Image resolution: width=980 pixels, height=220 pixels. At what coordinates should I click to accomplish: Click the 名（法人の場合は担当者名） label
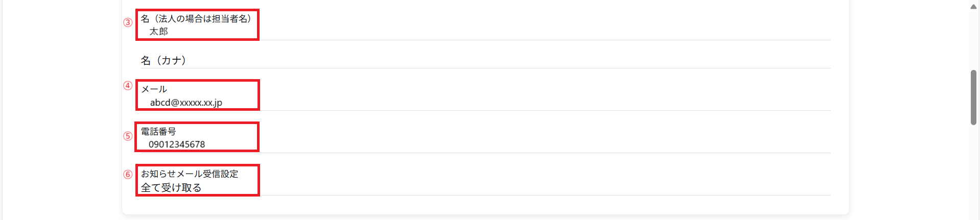(x=196, y=19)
